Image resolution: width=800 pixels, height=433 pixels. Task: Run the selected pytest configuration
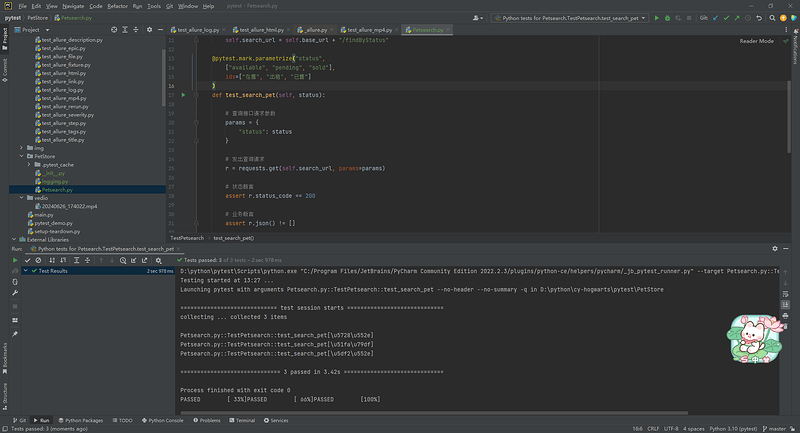657,18
